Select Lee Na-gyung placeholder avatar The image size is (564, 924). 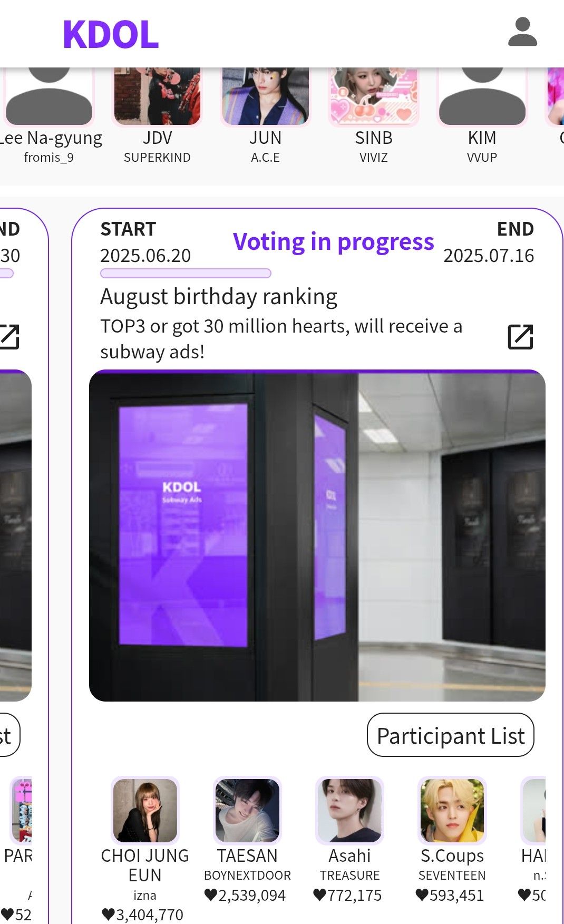pyautogui.click(x=48, y=96)
